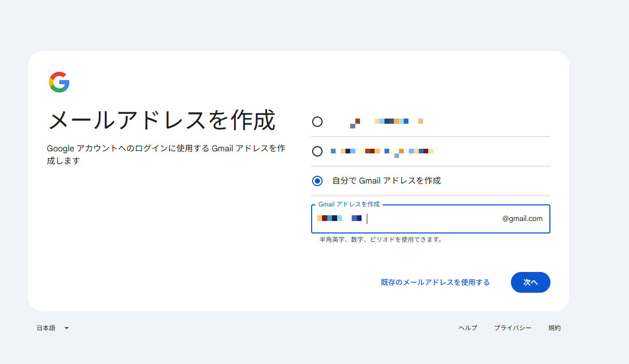The width and height of the screenshot is (629, 364).
Task: Select the 自分で Gmail アドレスを作成 radio option
Action: [x=317, y=181]
